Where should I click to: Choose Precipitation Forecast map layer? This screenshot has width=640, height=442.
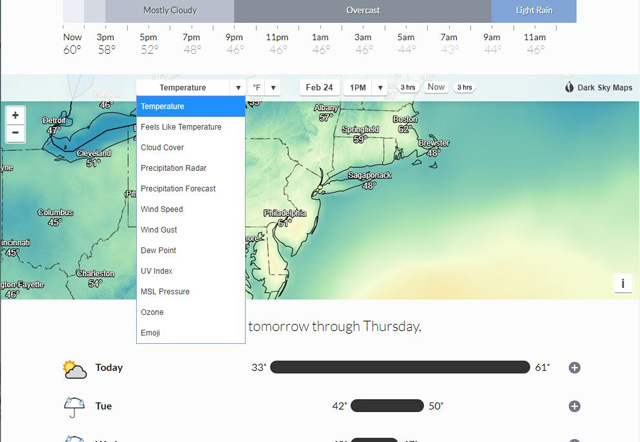click(x=191, y=189)
